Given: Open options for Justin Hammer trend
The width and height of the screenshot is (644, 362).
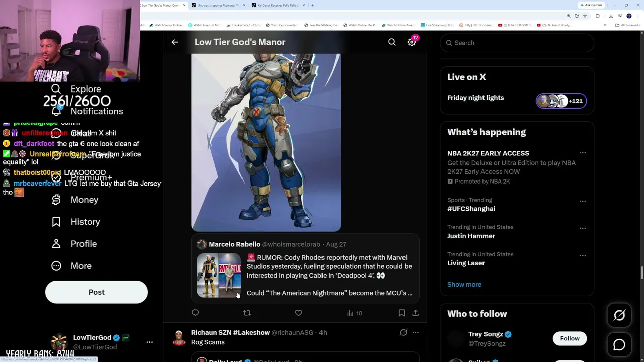Looking at the screenshot, I should pyautogui.click(x=583, y=228).
